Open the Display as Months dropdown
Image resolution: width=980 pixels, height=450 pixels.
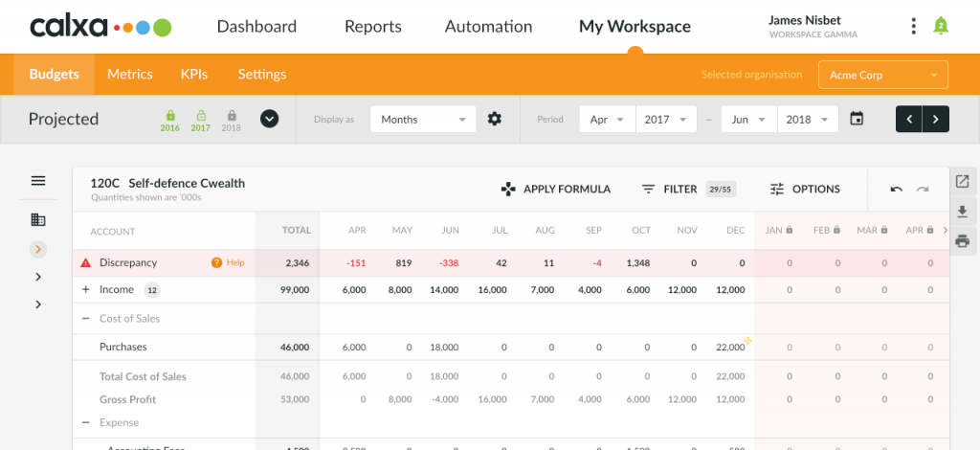(422, 120)
